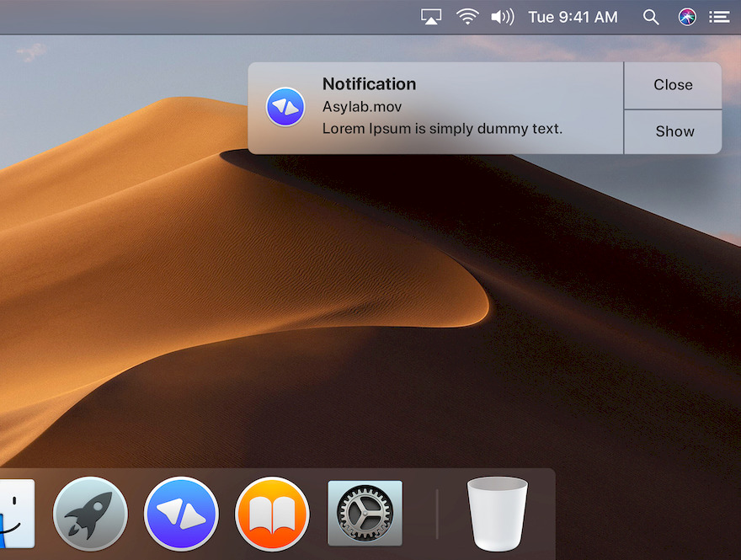
Task: Open the AirPlay menu bar icon
Action: point(430,17)
